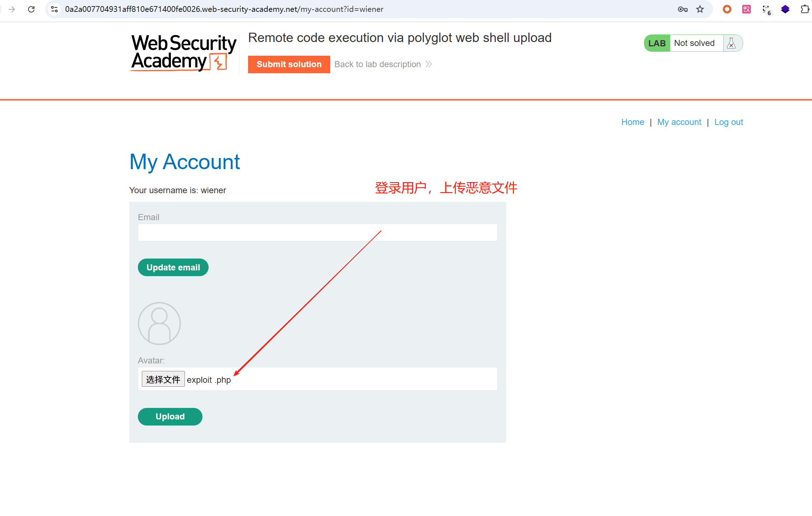The height and width of the screenshot is (516, 812).
Task: Open the Extensions puzzle piece menu
Action: [805, 9]
